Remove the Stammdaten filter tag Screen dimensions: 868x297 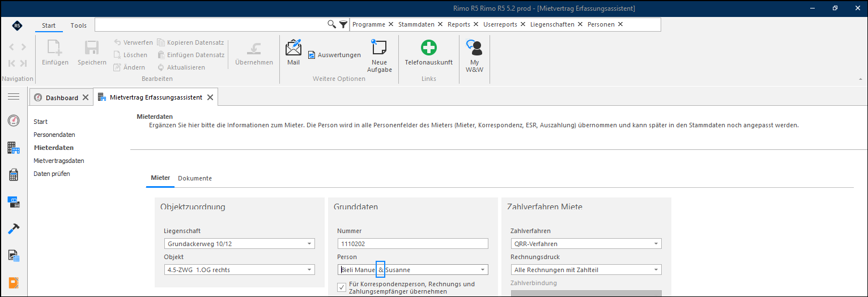coord(440,24)
